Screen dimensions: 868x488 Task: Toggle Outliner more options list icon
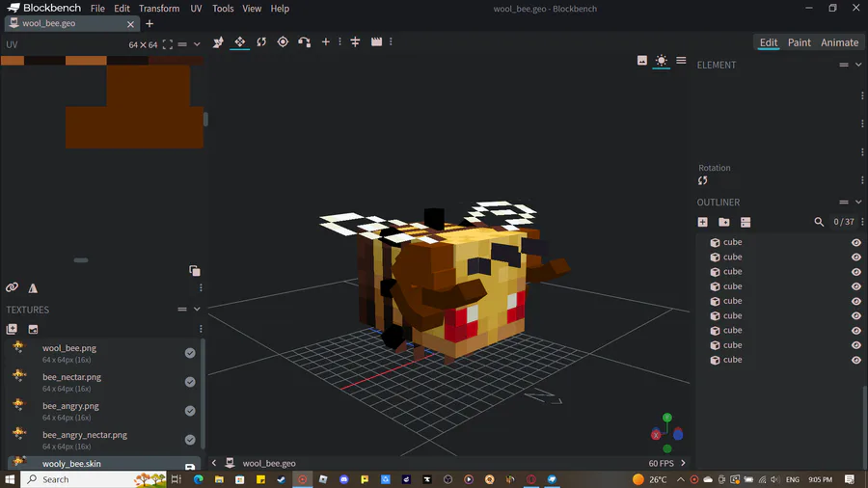[746, 222]
